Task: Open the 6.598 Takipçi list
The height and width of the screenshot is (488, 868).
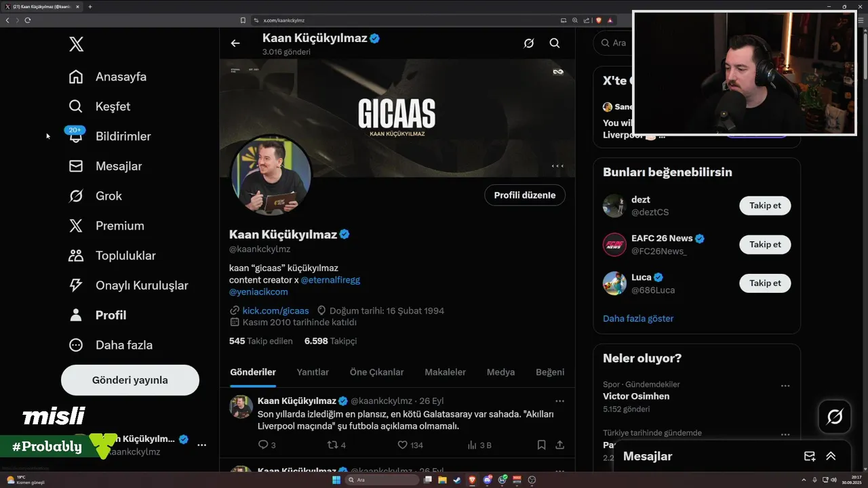Action: coord(330,341)
